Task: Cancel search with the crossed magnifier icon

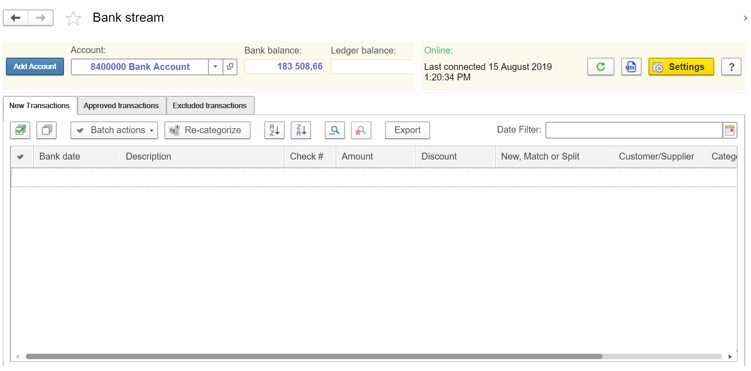Action: pos(361,130)
